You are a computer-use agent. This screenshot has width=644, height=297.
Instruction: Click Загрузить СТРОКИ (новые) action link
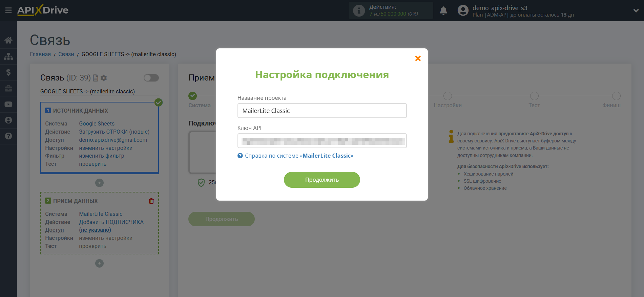coord(114,132)
